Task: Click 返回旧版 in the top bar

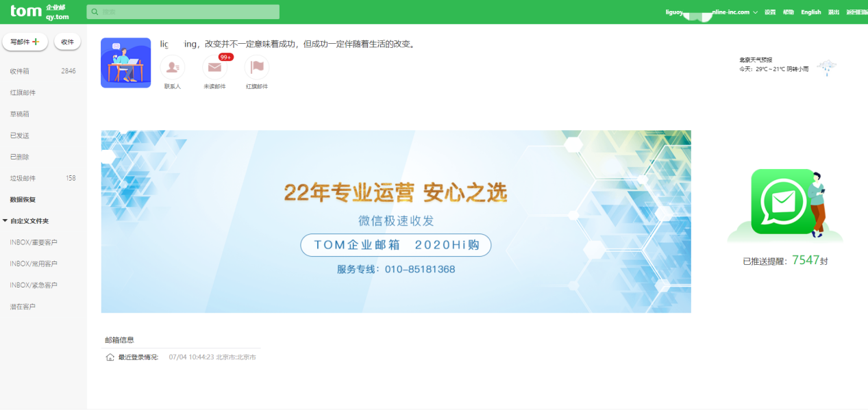Action: [x=856, y=12]
